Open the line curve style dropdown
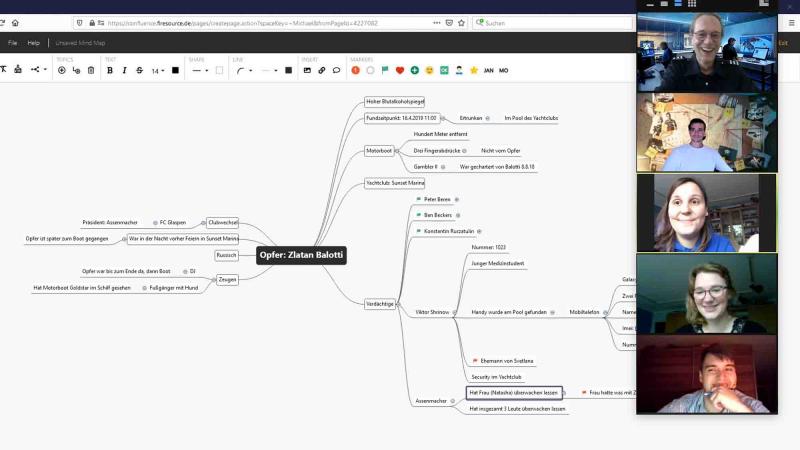Screen dimensions: 800x450 point(243,70)
